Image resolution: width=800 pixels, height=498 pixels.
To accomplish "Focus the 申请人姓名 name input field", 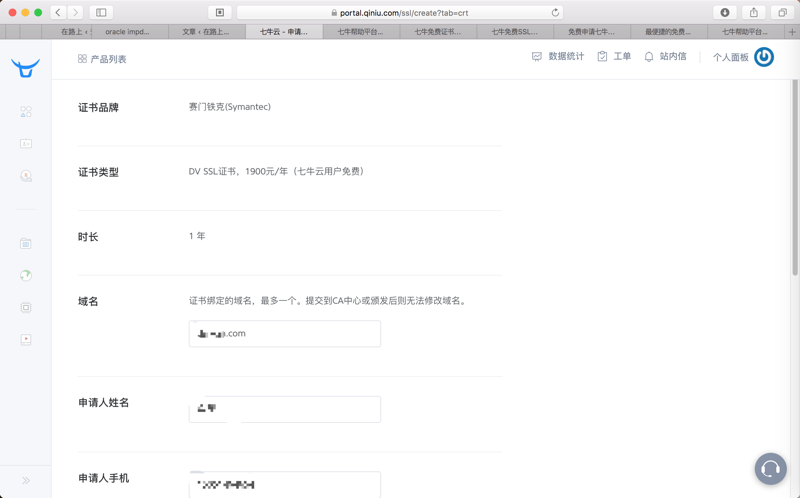I will (285, 409).
